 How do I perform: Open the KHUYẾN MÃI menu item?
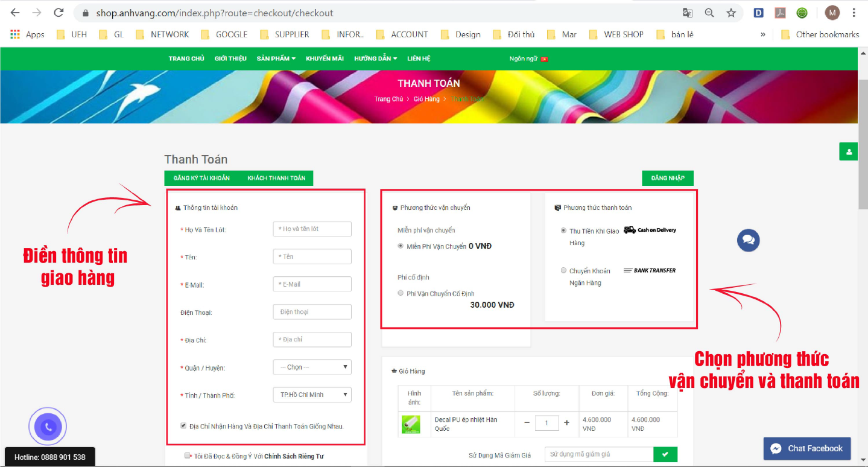(x=325, y=59)
